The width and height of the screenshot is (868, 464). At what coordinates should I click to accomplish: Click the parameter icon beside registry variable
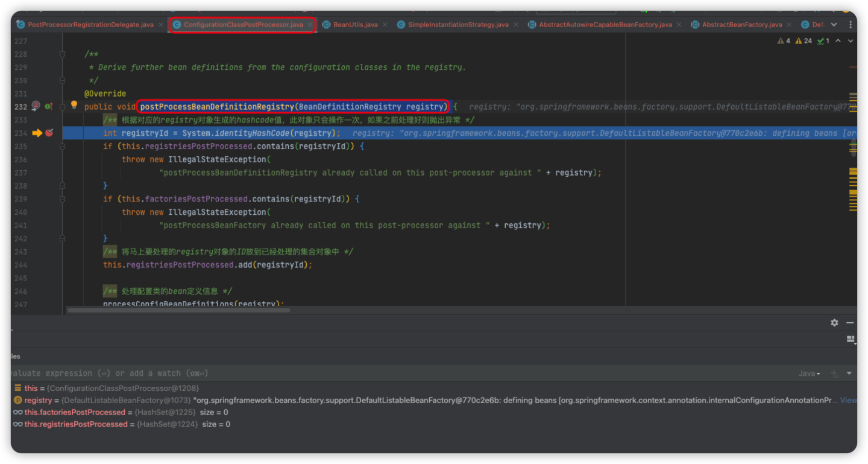[17, 401]
